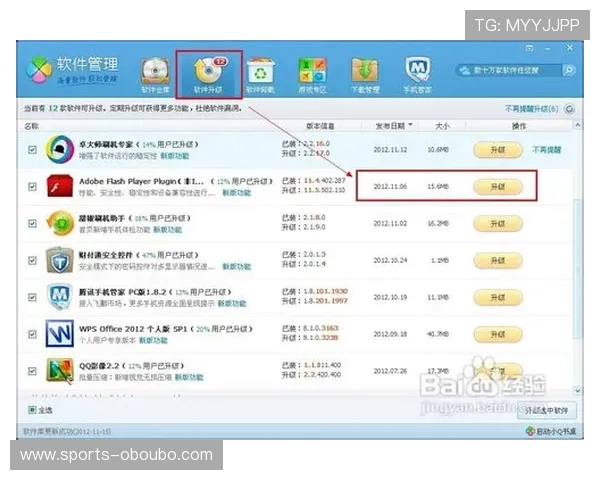This screenshot has height=480, width=600.
Task: Open the 游戏专区 games section icon
Action: pos(312,74)
